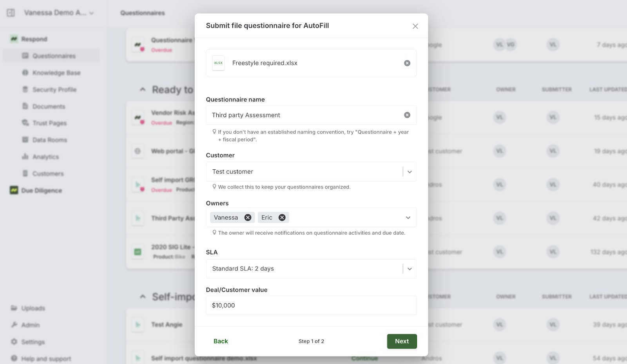Open the SLA dropdown menu

[x=410, y=269]
